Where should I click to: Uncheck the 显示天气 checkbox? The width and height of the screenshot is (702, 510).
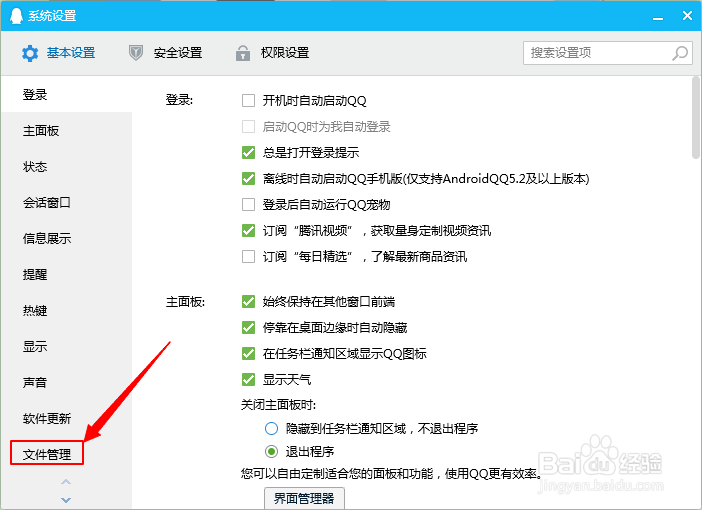(248, 379)
